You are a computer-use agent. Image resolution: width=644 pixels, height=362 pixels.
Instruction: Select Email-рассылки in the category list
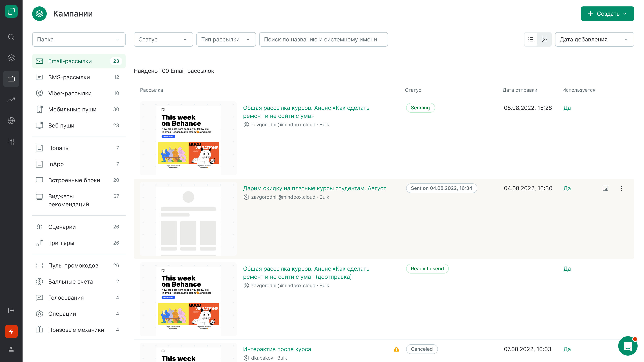[79, 61]
